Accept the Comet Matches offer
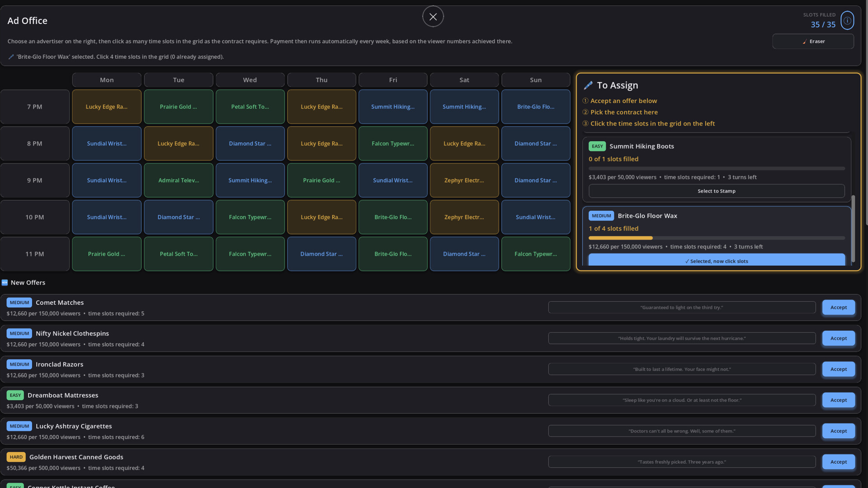 point(838,307)
